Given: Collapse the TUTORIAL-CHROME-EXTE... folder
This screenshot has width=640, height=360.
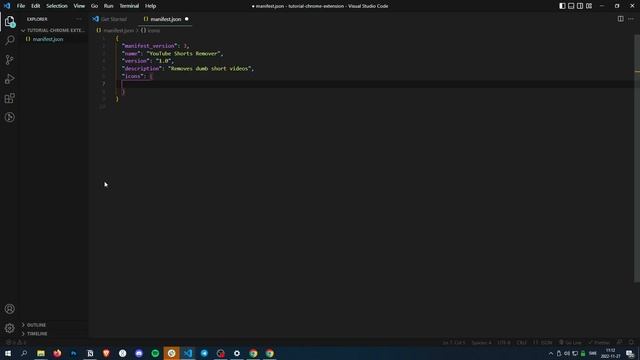Looking at the screenshot, I should [x=54, y=30].
